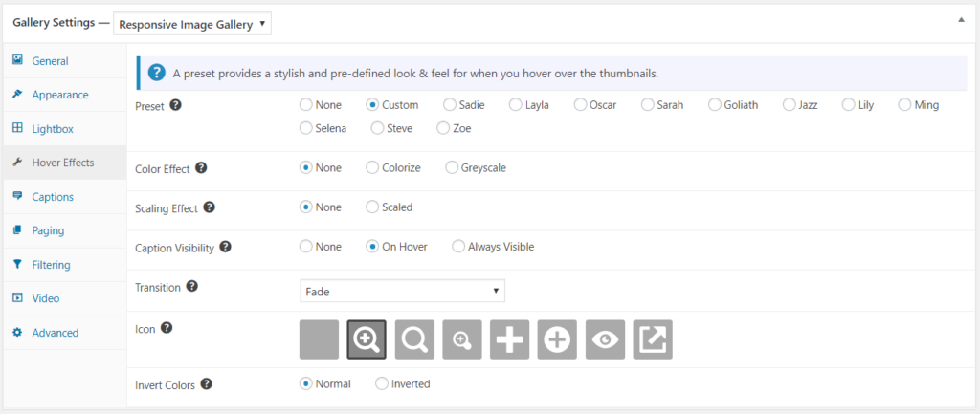980x414 pixels.
Task: Select the Sadie preset
Action: (449, 105)
